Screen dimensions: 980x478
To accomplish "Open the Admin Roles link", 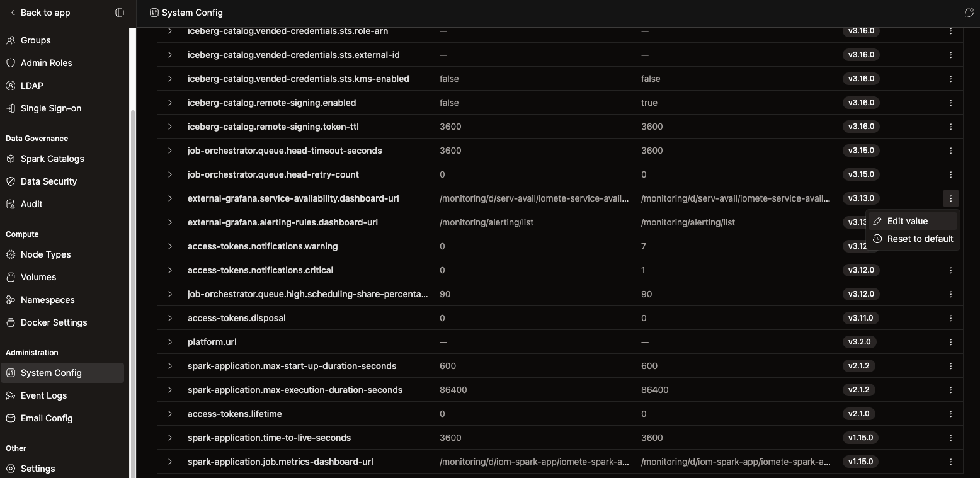I will point(62,63).
